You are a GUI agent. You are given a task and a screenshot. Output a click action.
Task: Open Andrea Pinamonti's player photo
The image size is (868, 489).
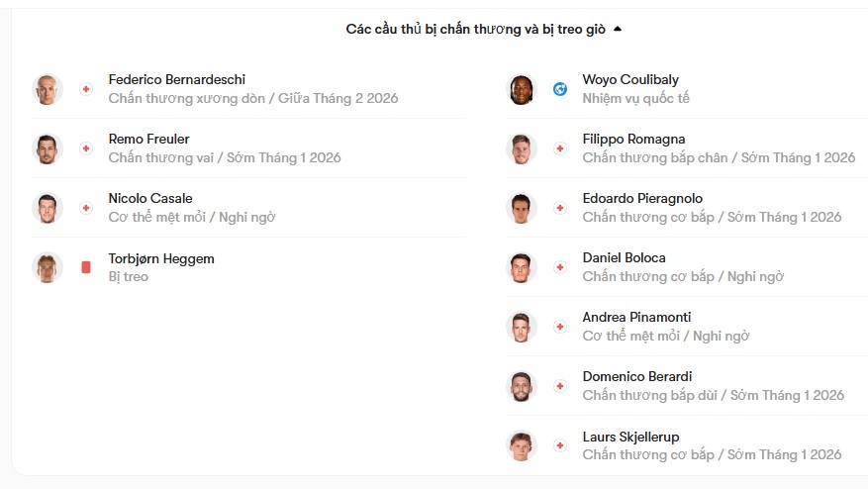[x=522, y=327]
